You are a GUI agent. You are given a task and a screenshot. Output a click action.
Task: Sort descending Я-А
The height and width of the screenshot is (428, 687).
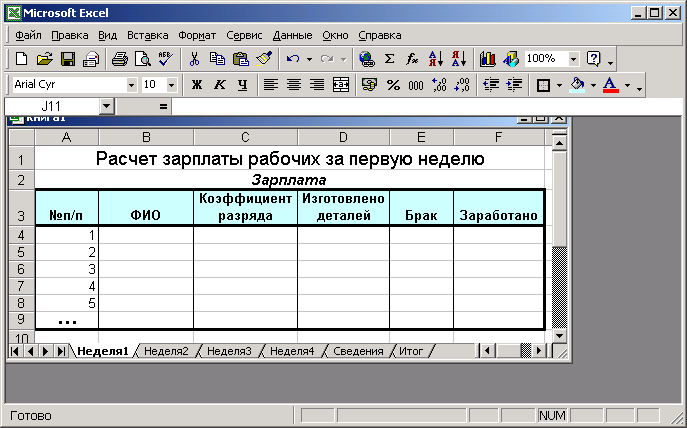(x=459, y=59)
